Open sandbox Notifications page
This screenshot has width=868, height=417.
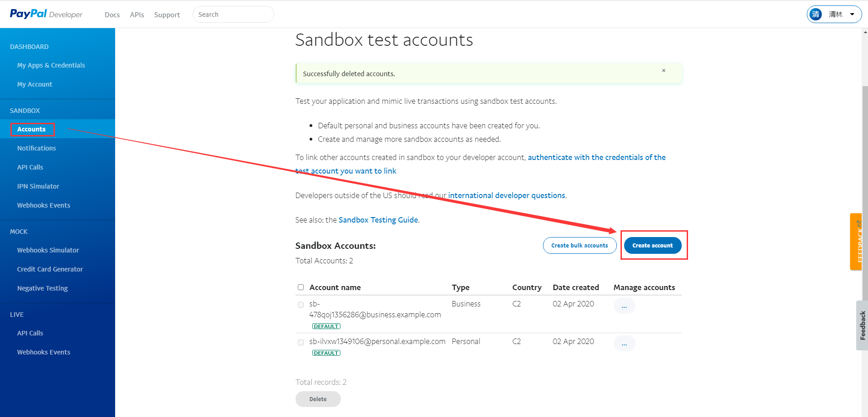[x=37, y=148]
